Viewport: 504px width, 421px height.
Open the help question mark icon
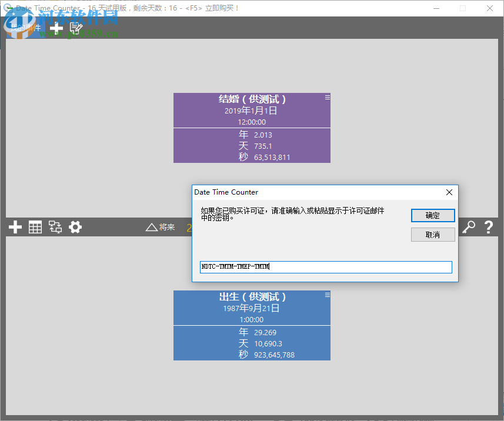point(489,227)
